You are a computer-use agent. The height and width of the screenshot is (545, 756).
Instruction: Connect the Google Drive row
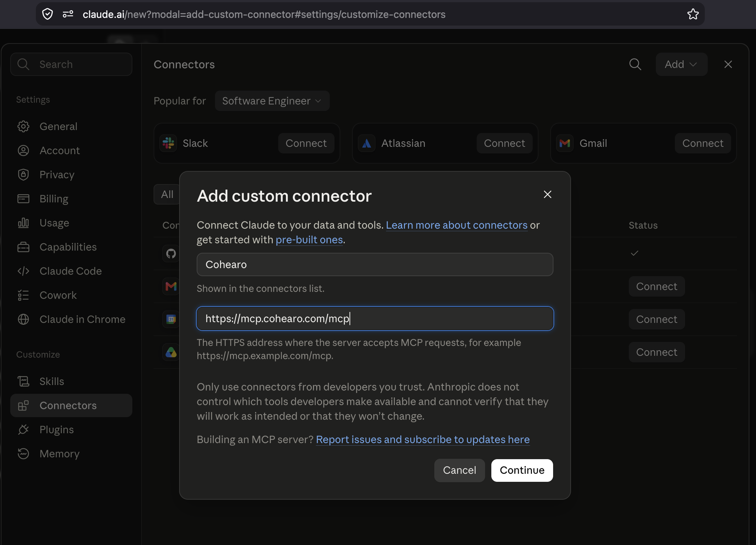[x=657, y=352]
